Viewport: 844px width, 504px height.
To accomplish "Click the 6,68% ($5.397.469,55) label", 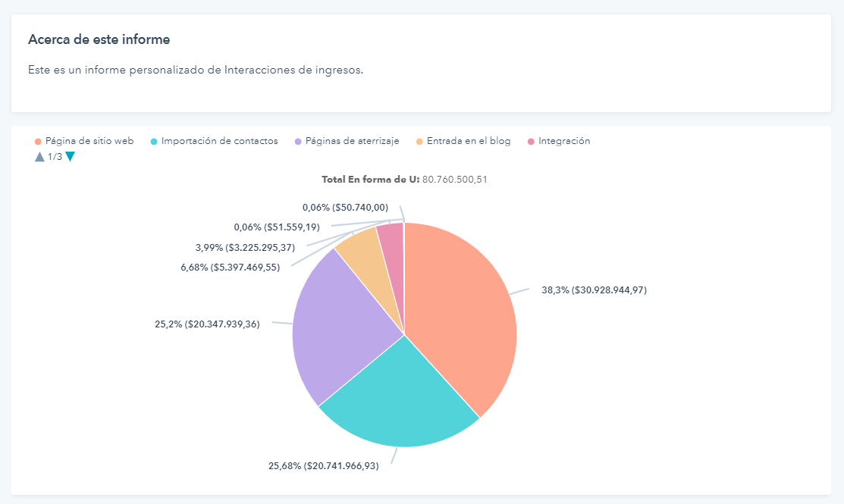I will coord(231,267).
